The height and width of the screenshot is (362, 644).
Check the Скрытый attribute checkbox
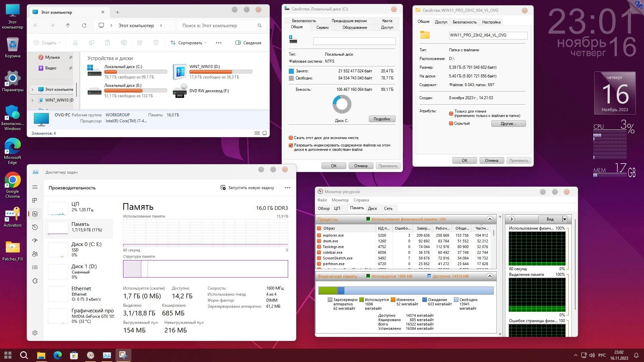(451, 123)
